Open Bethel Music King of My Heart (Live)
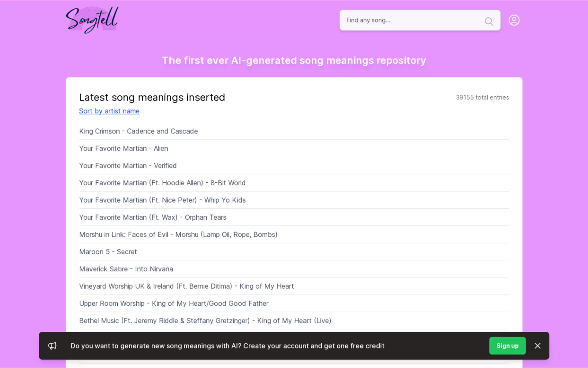The width and height of the screenshot is (588, 368). point(205,320)
